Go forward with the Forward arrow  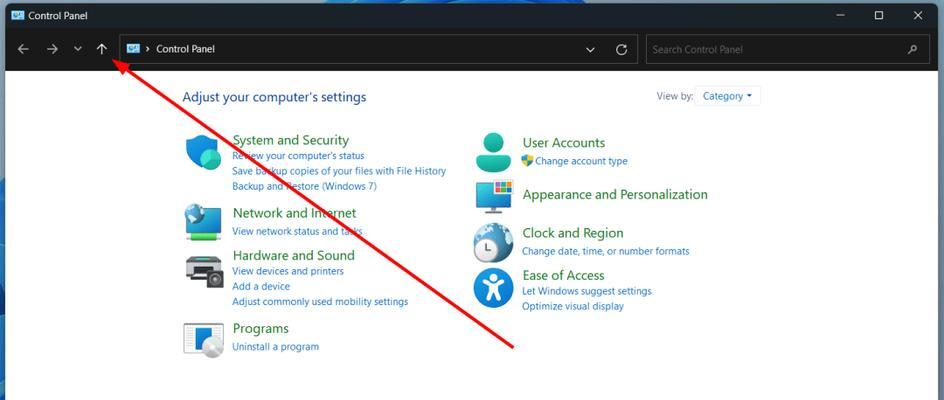pos(52,49)
